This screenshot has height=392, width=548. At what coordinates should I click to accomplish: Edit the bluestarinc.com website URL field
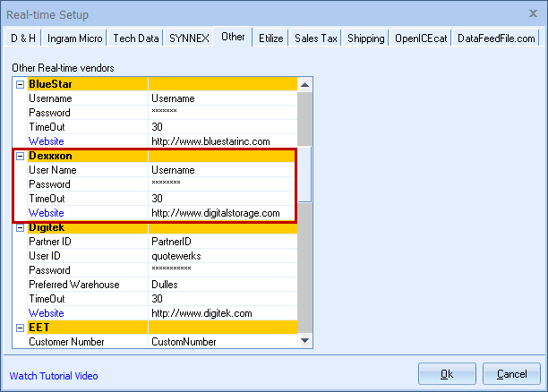[223, 141]
